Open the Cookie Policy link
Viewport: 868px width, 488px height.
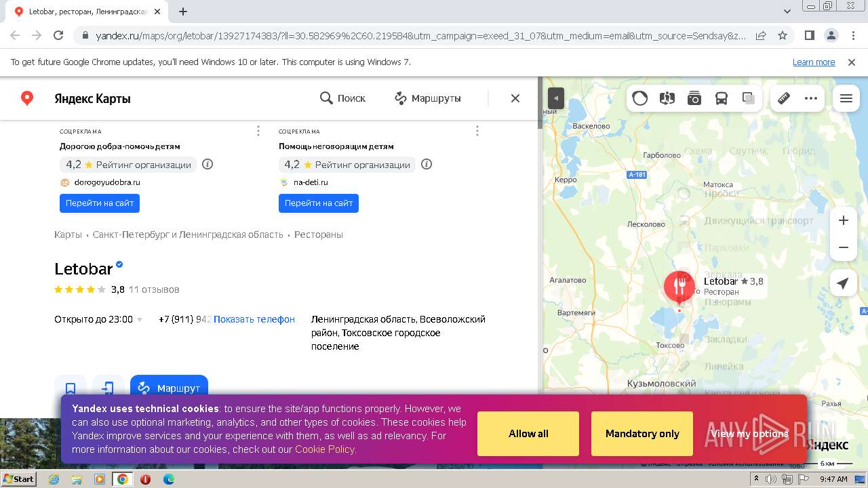click(325, 449)
